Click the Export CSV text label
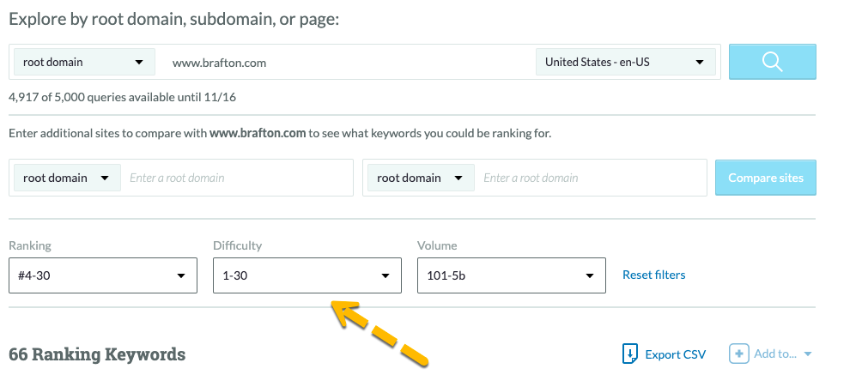The image size is (868, 381). click(x=676, y=354)
